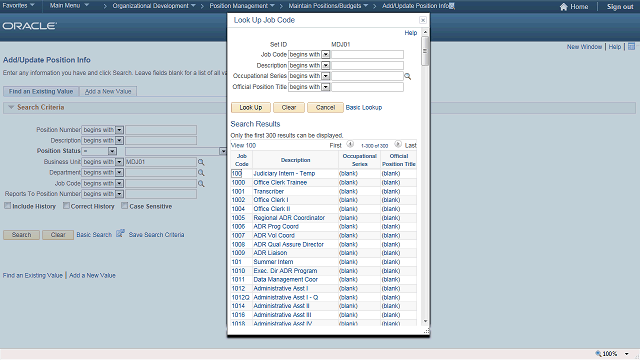Toggle the Case Sensitive checkbox

124,206
